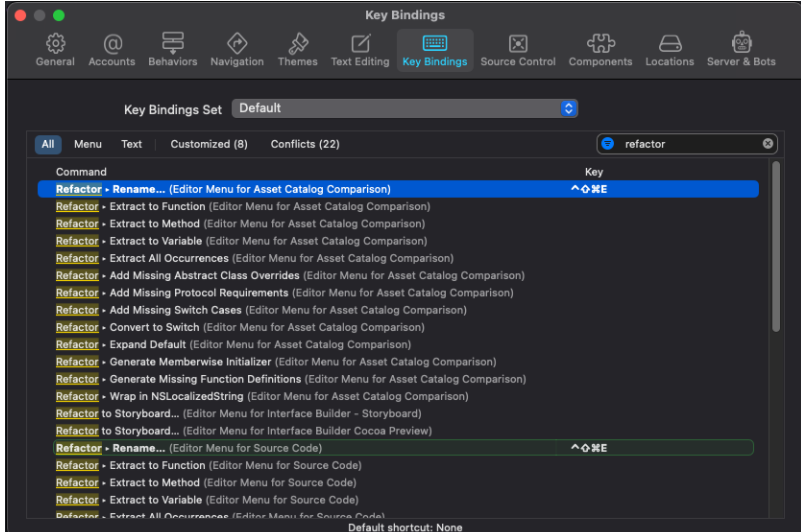The width and height of the screenshot is (801, 532).
Task: Click the refactor search field
Action: coord(687,144)
